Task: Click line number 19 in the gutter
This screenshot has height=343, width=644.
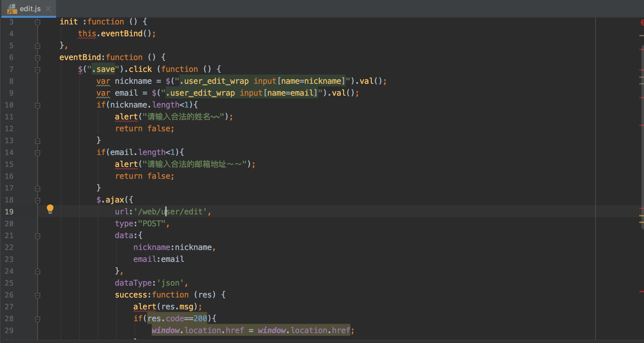Action: (9, 212)
